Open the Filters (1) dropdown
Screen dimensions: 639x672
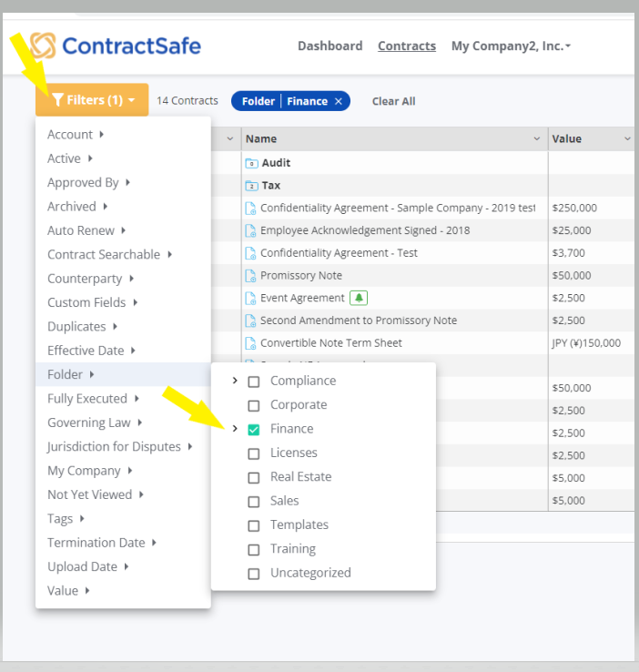92,100
